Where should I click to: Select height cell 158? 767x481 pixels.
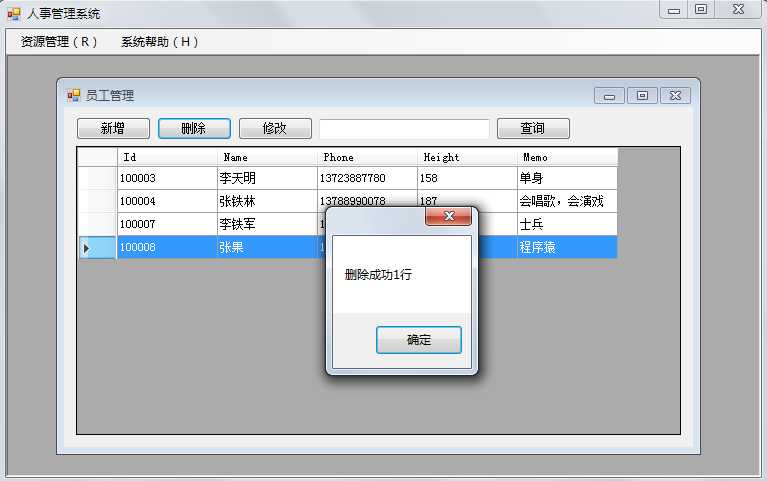467,178
